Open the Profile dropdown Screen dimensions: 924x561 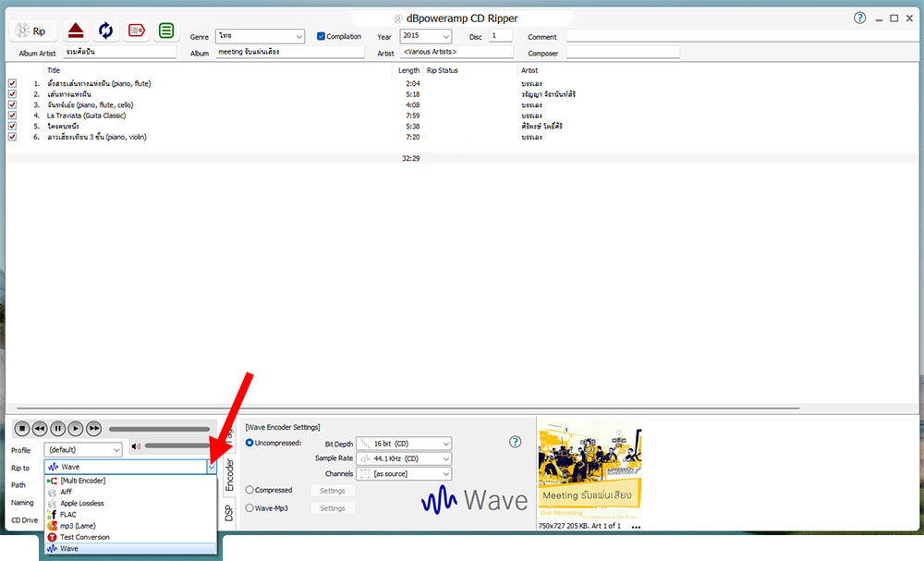115,450
